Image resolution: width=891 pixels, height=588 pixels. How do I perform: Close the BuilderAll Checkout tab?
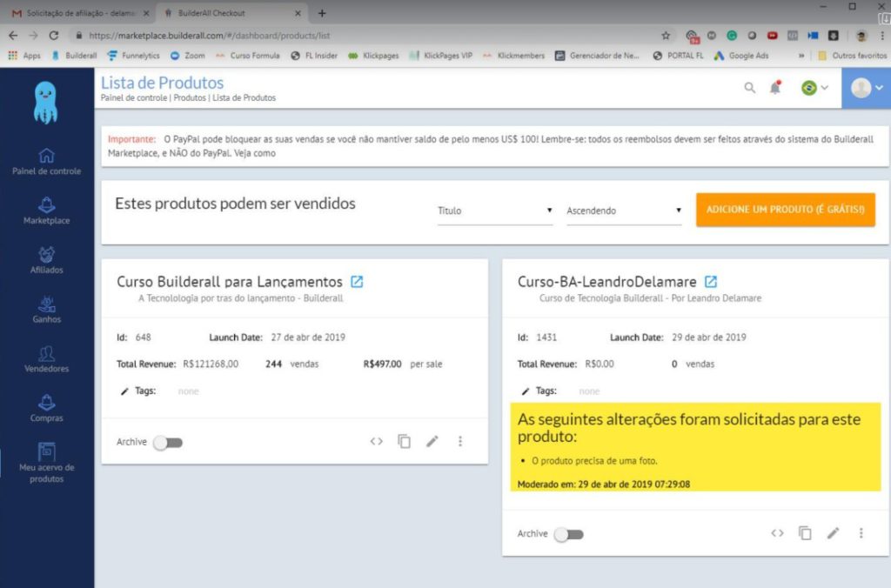298,12
